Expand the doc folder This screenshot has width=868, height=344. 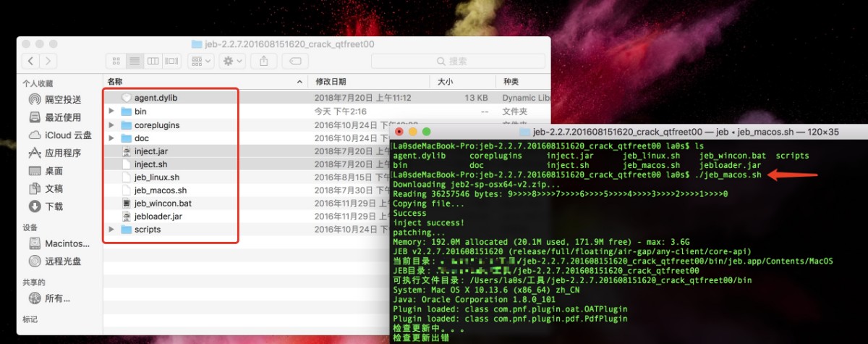(x=111, y=138)
